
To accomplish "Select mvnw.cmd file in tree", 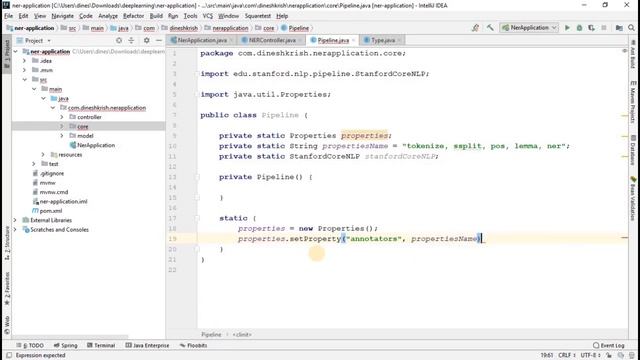I will click(x=54, y=192).
